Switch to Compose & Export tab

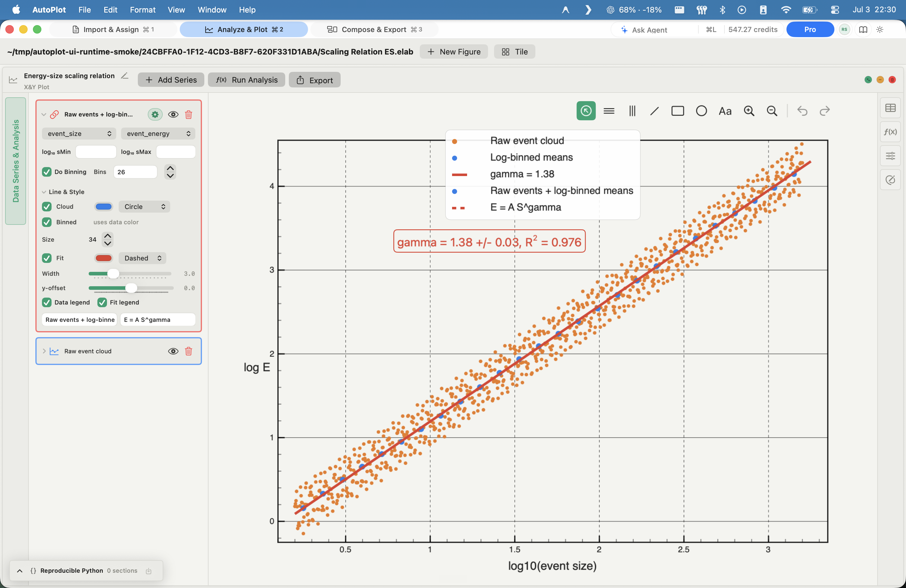[x=374, y=29]
